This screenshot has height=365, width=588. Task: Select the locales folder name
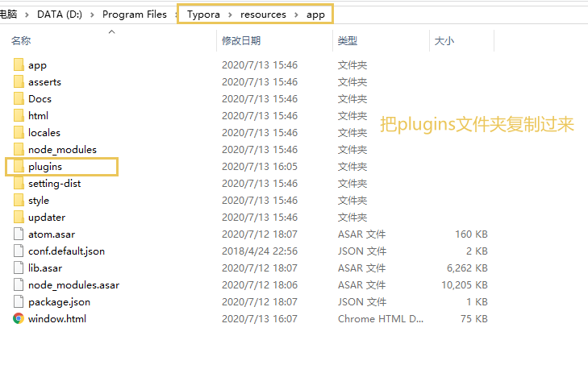click(44, 132)
